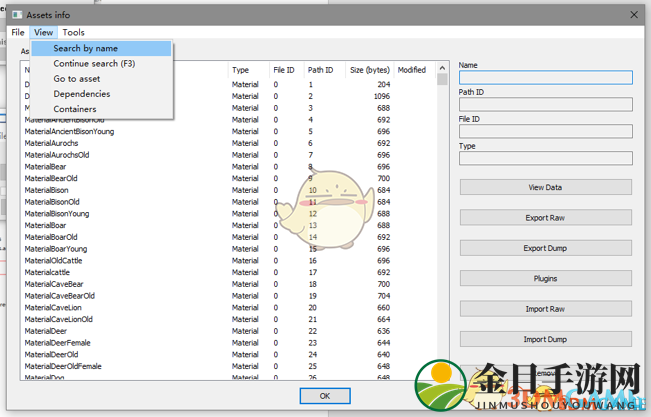Click the Export Dump button
The image size is (651, 417).
[x=545, y=248]
